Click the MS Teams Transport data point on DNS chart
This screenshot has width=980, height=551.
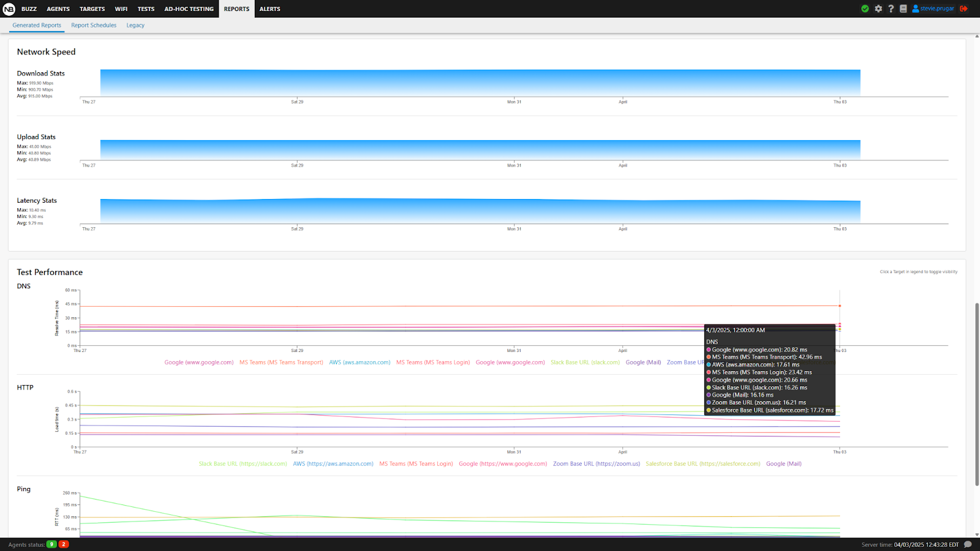[x=840, y=305]
